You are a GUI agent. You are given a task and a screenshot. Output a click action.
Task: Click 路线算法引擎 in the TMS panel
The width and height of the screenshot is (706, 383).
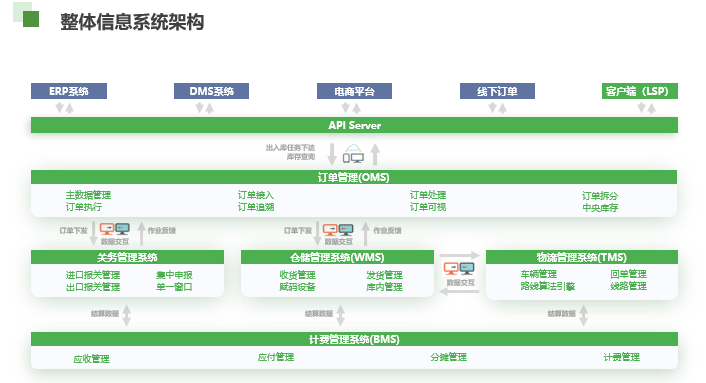[548, 286]
